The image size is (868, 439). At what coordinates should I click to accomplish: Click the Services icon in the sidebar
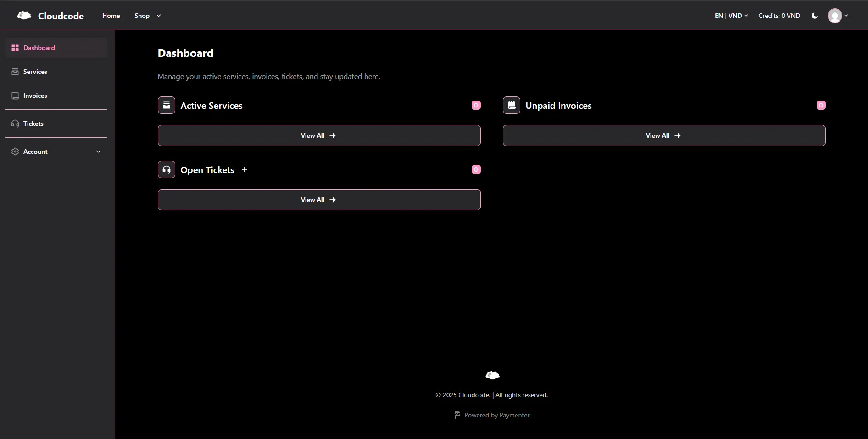pyautogui.click(x=15, y=72)
